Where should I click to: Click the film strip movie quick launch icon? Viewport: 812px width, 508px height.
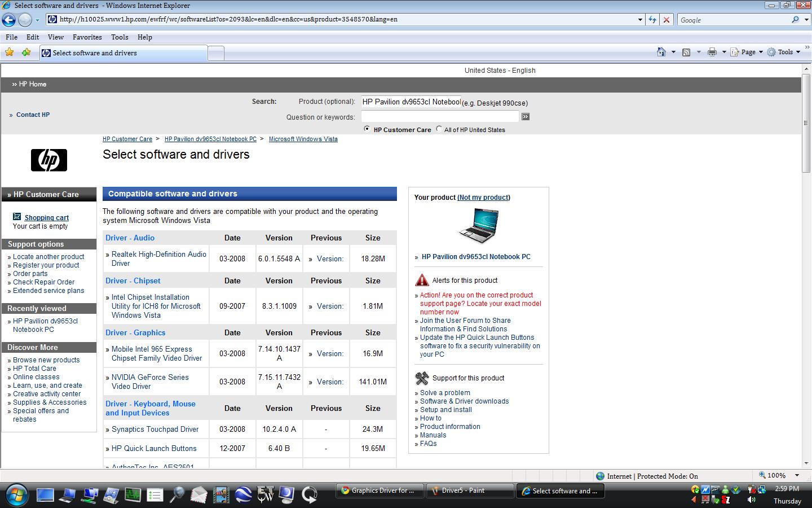[x=221, y=495]
